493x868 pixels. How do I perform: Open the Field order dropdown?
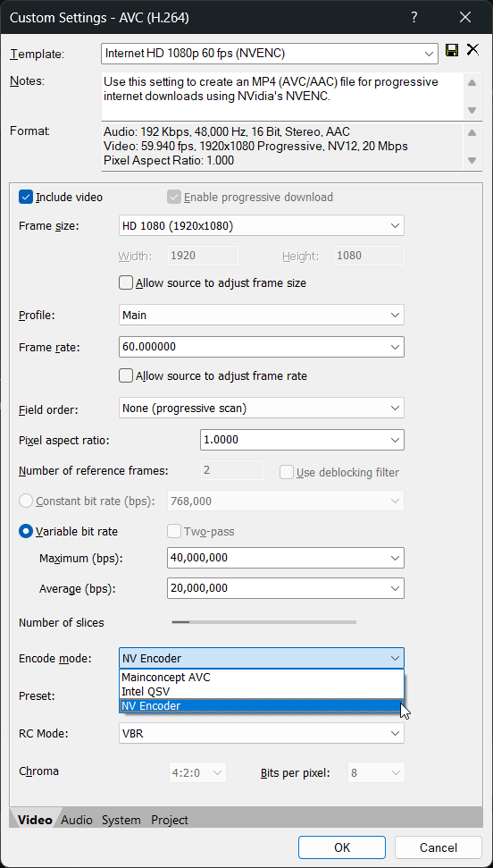261,408
